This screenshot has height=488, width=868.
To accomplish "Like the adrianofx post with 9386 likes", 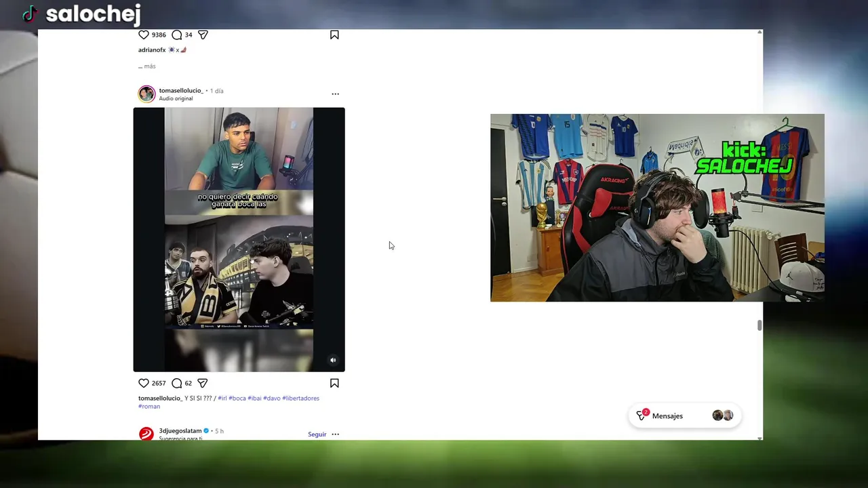I will [x=144, y=35].
